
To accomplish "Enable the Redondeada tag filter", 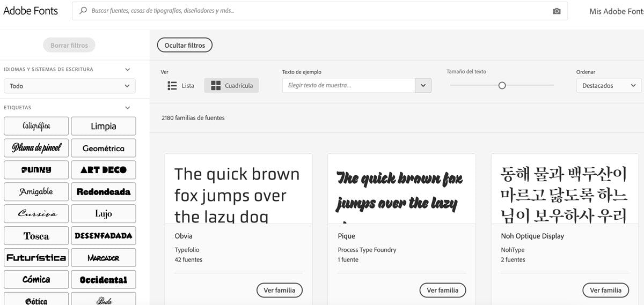I will (x=104, y=192).
